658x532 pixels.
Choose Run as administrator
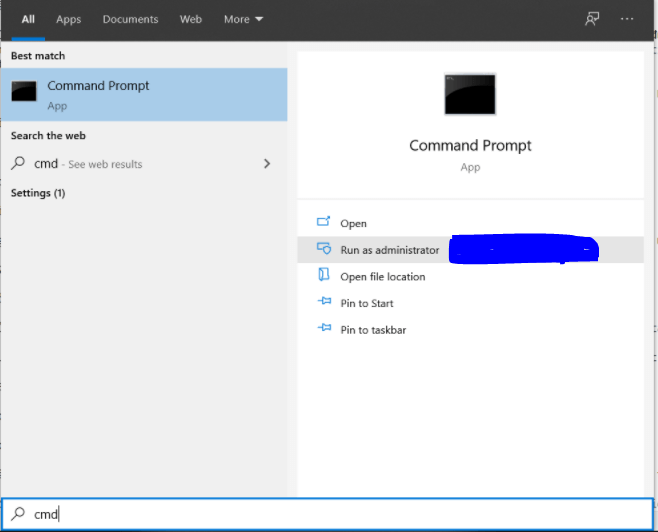pyautogui.click(x=470, y=250)
